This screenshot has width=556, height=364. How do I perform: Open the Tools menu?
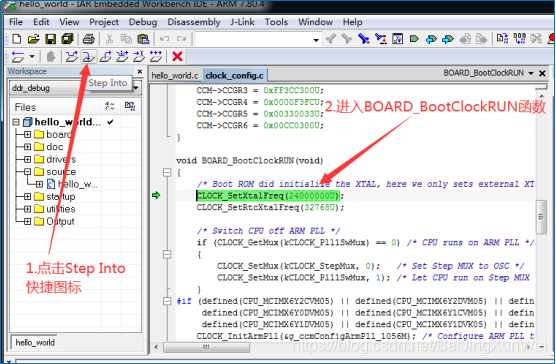pos(276,22)
